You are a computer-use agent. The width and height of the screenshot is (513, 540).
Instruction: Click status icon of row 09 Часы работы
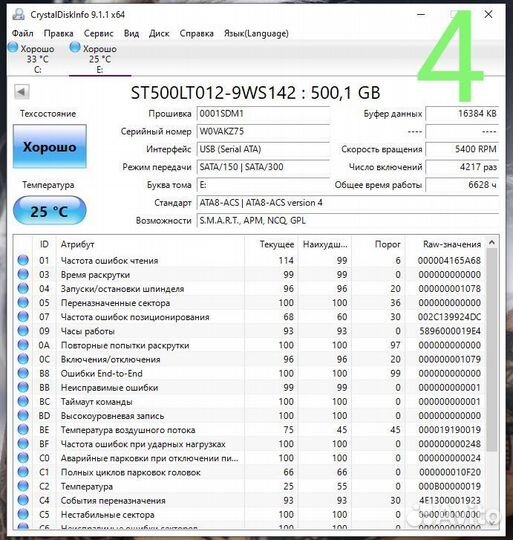tap(23, 331)
